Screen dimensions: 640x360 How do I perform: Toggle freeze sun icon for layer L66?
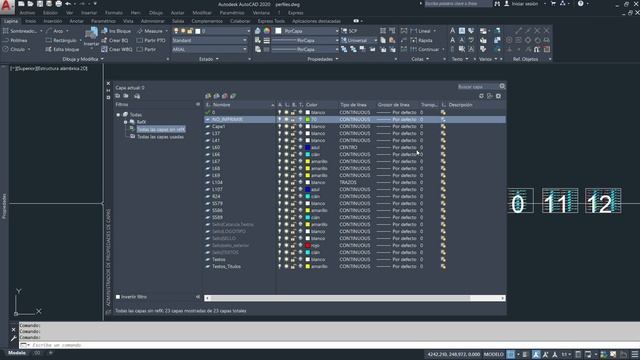[287, 154]
